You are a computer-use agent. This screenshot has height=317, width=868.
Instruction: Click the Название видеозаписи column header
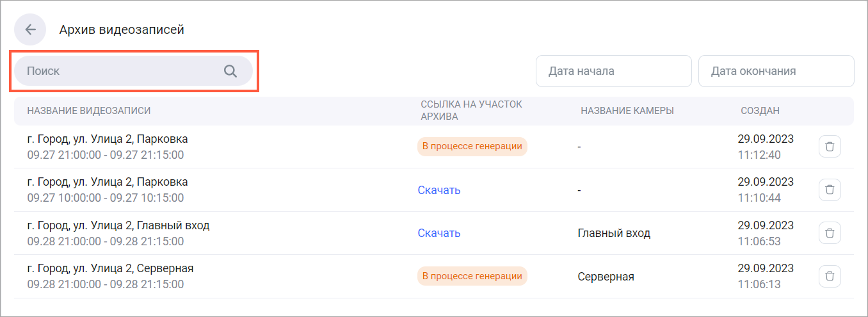tap(89, 111)
